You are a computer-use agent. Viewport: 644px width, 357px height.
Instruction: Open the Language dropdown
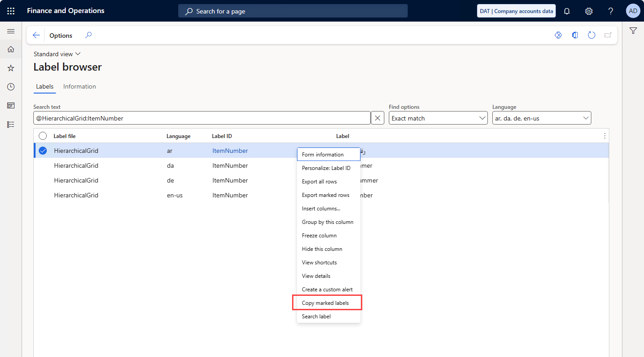tap(541, 118)
